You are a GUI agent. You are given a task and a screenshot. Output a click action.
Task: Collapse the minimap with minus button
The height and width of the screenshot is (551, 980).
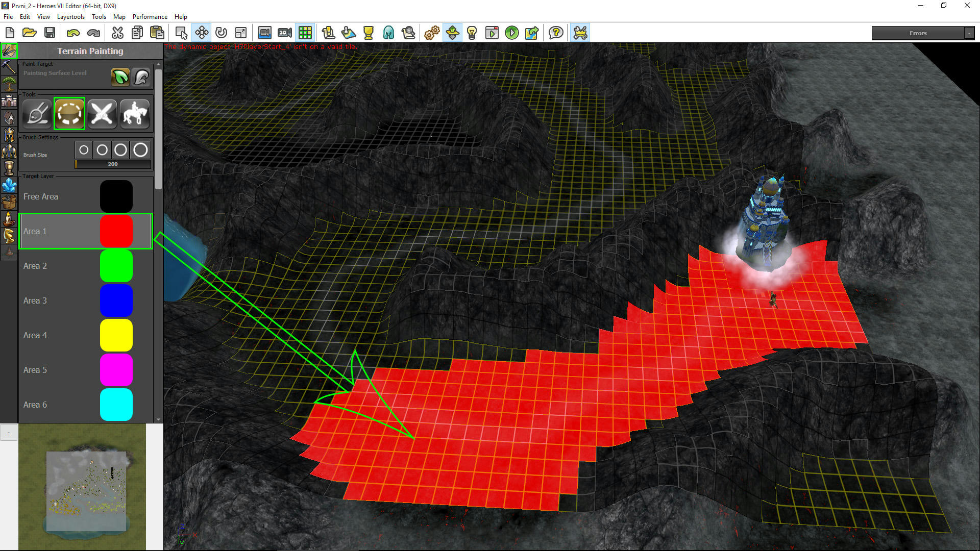tap(9, 433)
